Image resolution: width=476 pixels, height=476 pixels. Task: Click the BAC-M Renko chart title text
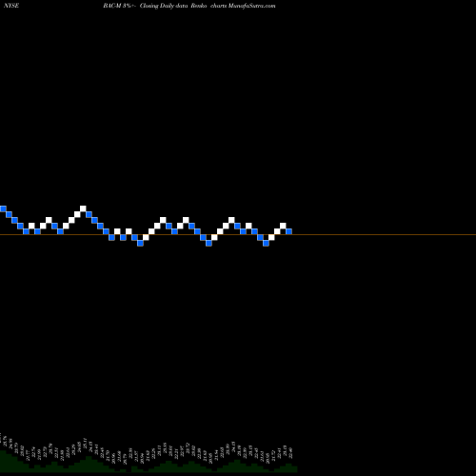tap(189, 6)
